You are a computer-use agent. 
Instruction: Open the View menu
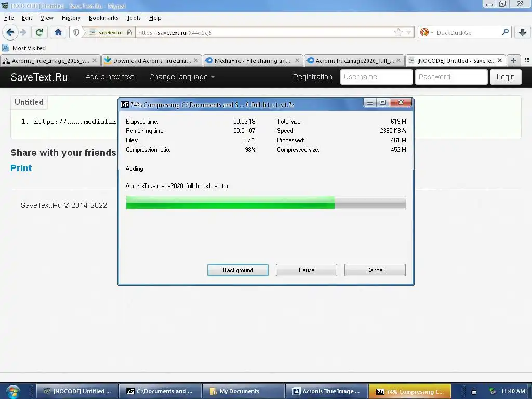point(47,18)
